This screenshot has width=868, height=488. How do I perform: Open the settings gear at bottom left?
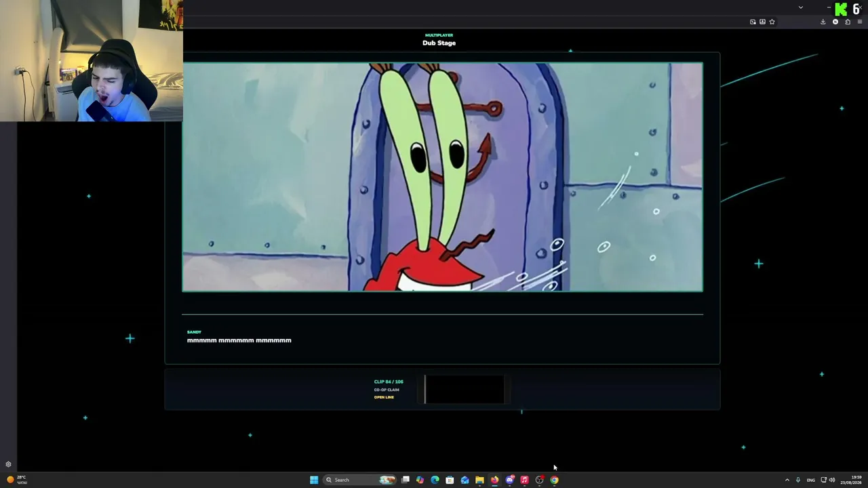(8, 464)
